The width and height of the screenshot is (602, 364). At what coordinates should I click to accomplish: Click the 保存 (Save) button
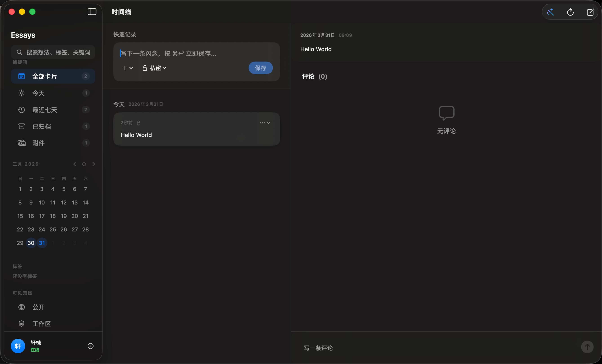pyautogui.click(x=261, y=68)
